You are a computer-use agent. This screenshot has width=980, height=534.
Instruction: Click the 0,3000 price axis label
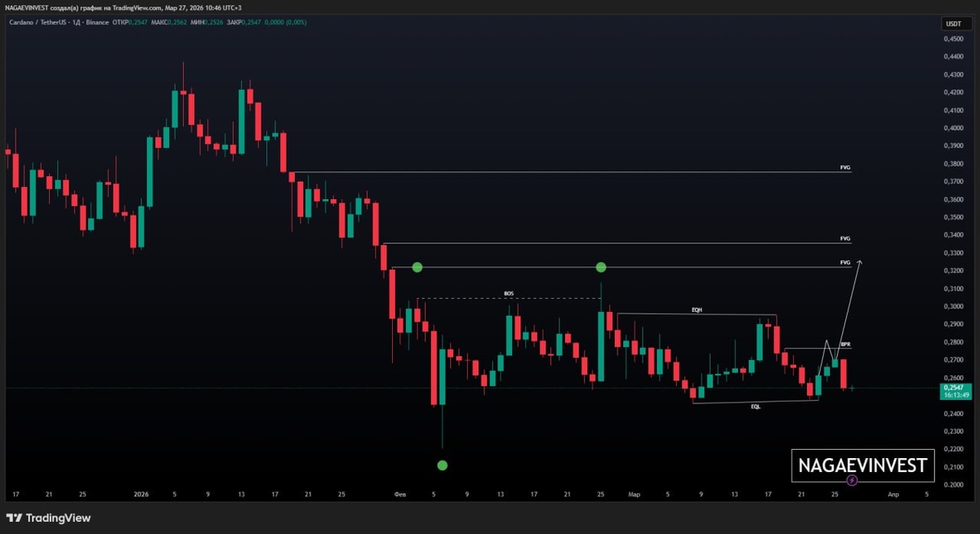click(953, 306)
